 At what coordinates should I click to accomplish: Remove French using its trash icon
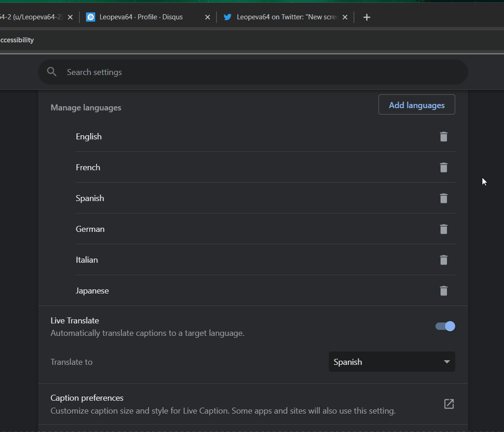pos(443,167)
